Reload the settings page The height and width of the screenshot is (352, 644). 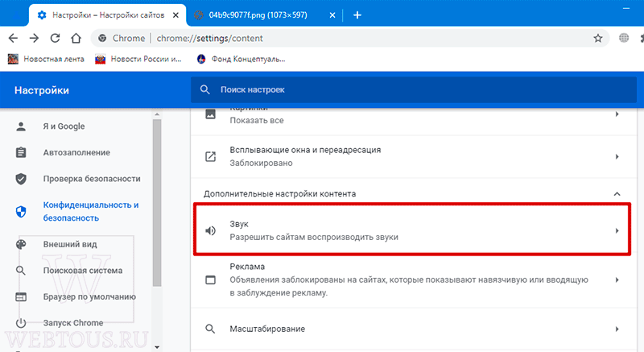pyautogui.click(x=55, y=38)
